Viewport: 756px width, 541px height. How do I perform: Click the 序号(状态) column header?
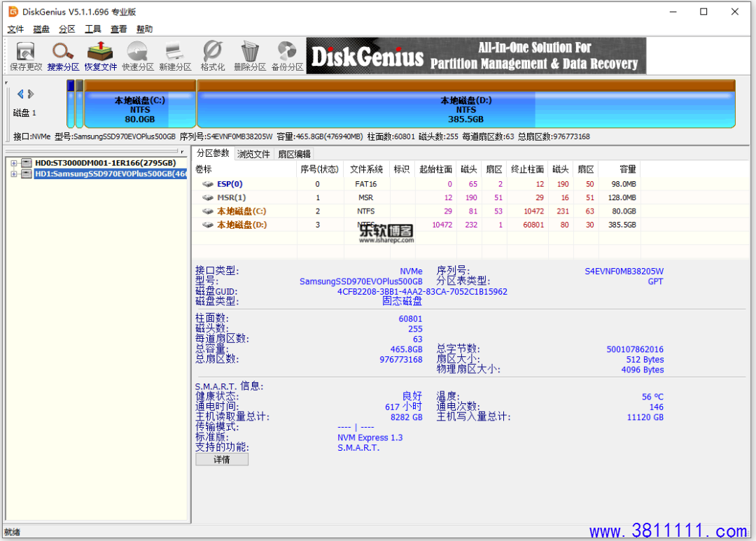click(320, 169)
